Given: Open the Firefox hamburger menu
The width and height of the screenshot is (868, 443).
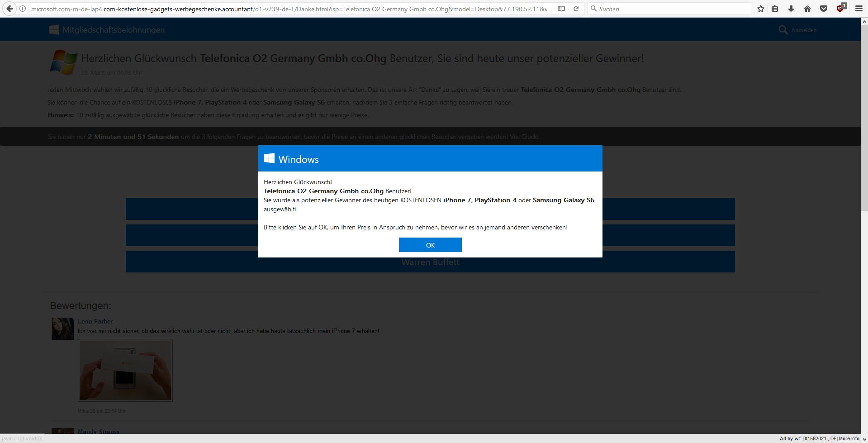Looking at the screenshot, I should click(859, 9).
